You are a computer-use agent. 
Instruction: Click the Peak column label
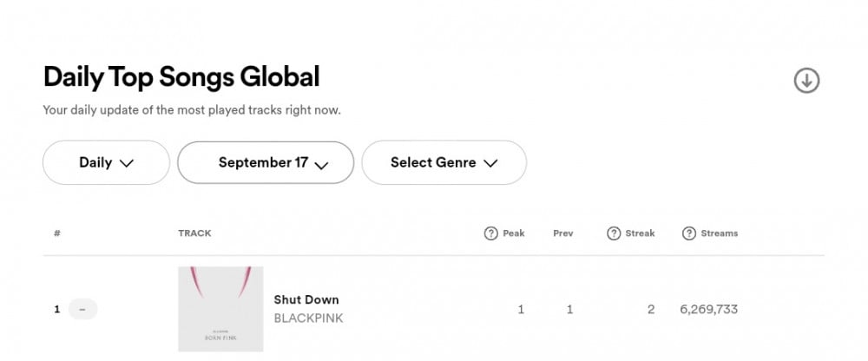(514, 233)
